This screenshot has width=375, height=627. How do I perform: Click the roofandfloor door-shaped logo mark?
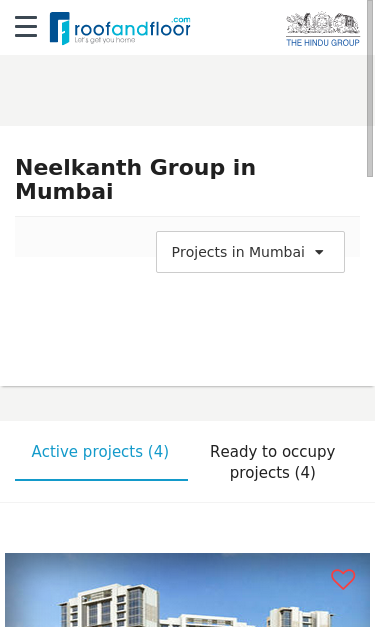(60, 28)
